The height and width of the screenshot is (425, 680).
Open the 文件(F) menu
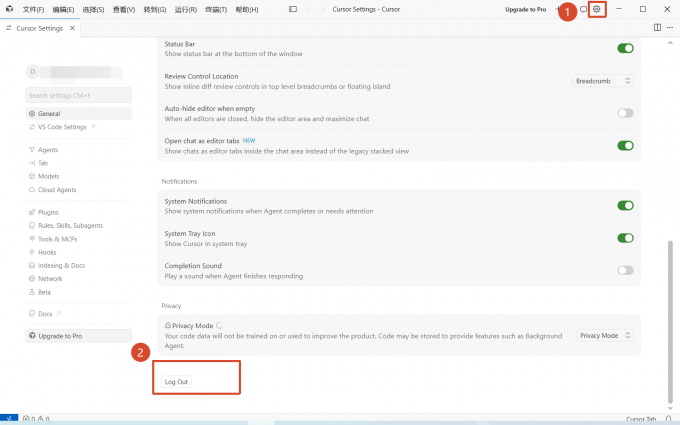click(x=33, y=10)
